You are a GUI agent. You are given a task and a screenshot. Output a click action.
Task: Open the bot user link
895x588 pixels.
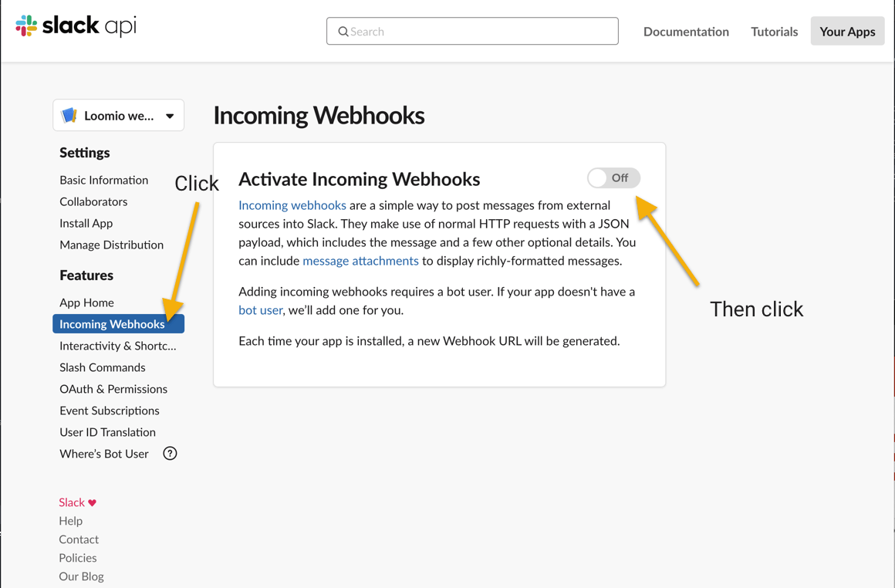[x=260, y=310]
